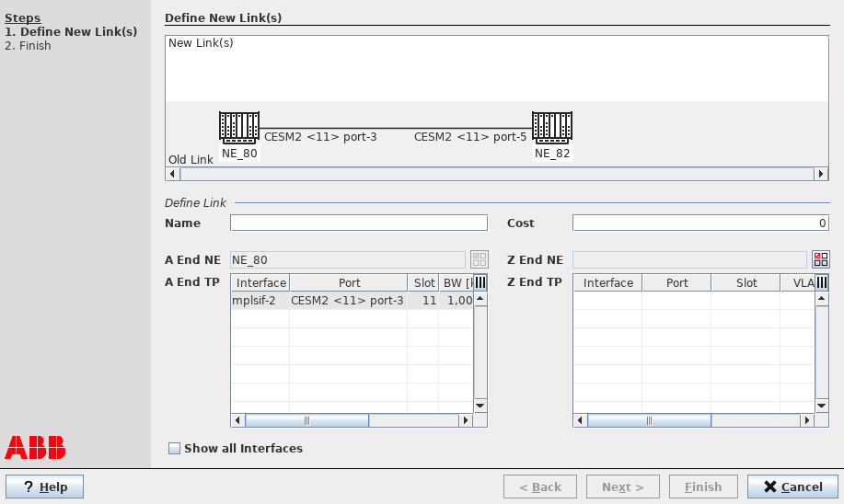Open Z End TP column chooser icon

822,282
